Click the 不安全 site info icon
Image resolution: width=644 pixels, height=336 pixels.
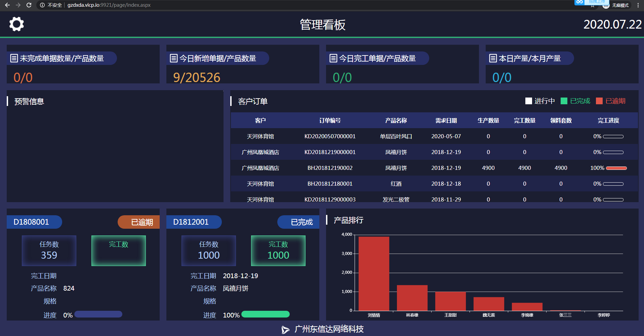click(x=42, y=5)
